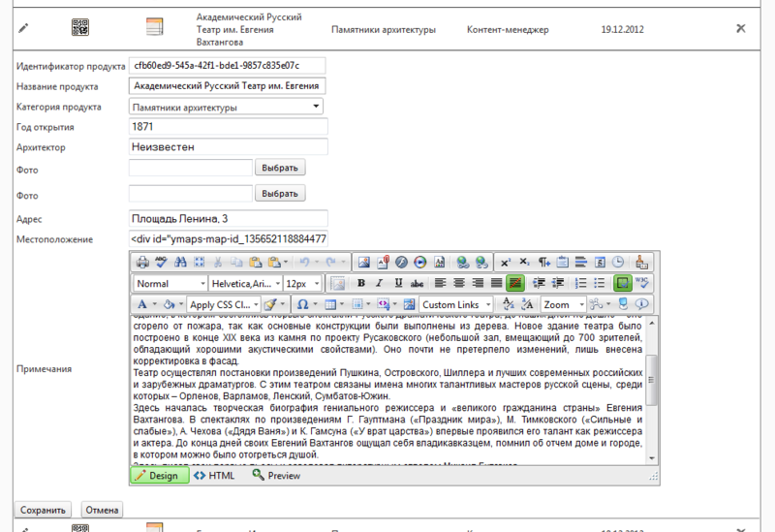Open the Image Map editor
The width and height of the screenshot is (775, 532).
click(409, 304)
